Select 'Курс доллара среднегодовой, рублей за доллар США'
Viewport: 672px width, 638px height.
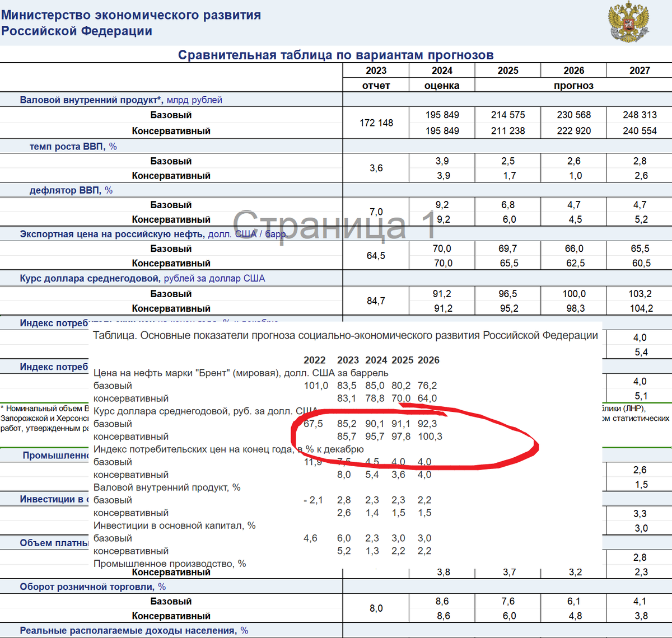142,278
